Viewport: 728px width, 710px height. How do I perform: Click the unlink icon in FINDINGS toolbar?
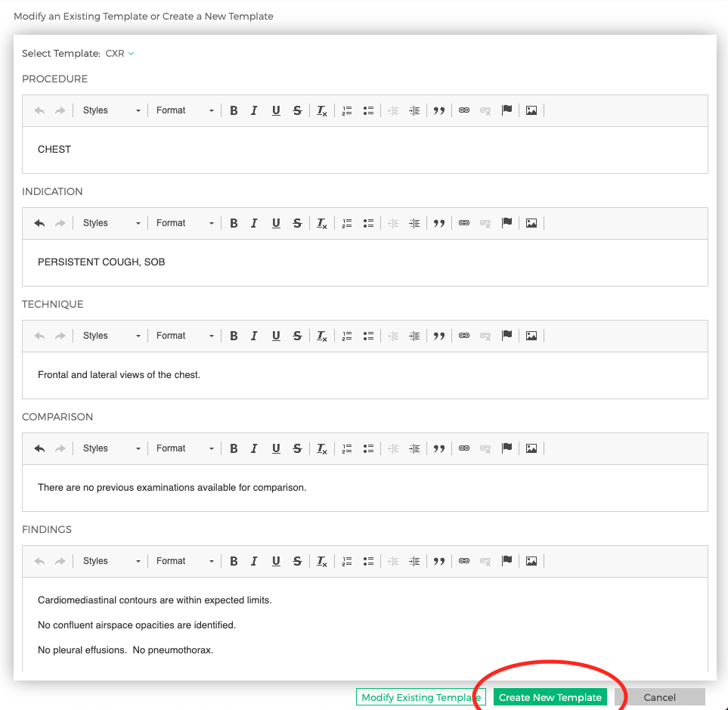coord(485,560)
